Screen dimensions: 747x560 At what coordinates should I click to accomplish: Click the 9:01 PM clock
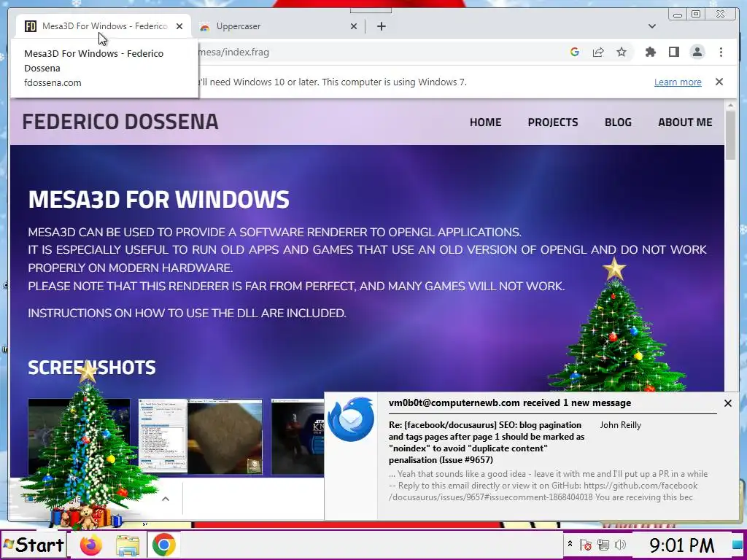pos(682,545)
